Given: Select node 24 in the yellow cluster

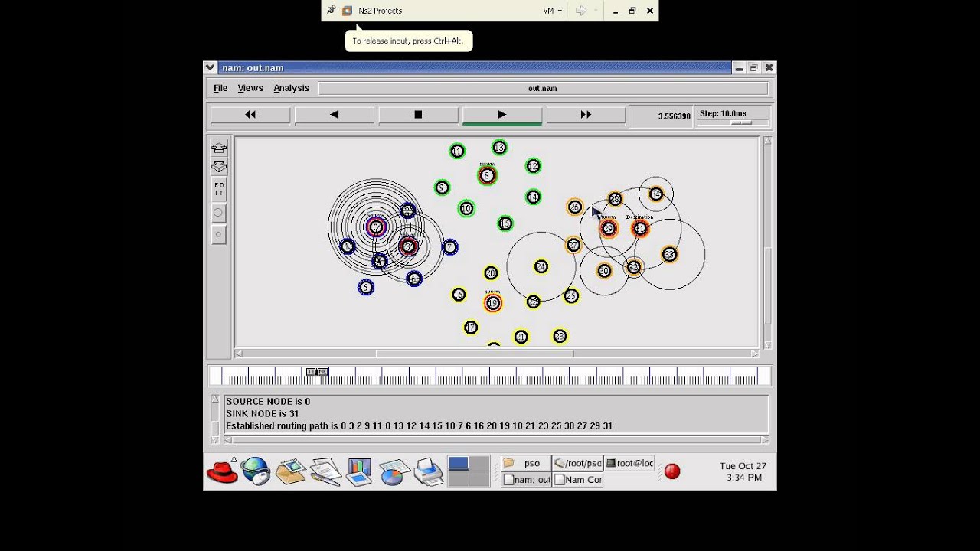Looking at the screenshot, I should [x=541, y=266].
